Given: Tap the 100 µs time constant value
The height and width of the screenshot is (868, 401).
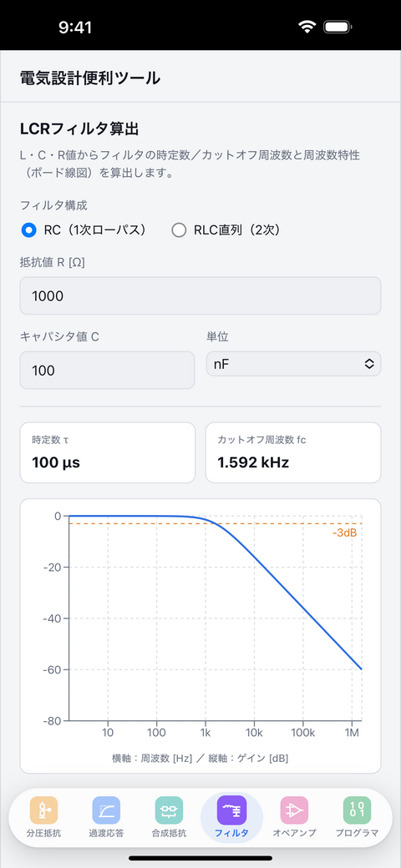Looking at the screenshot, I should click(x=56, y=462).
